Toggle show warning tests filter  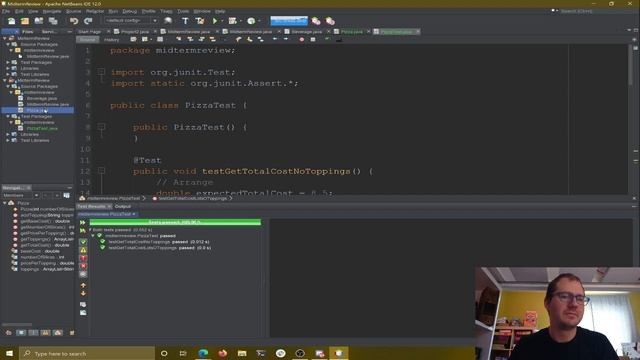point(83,250)
